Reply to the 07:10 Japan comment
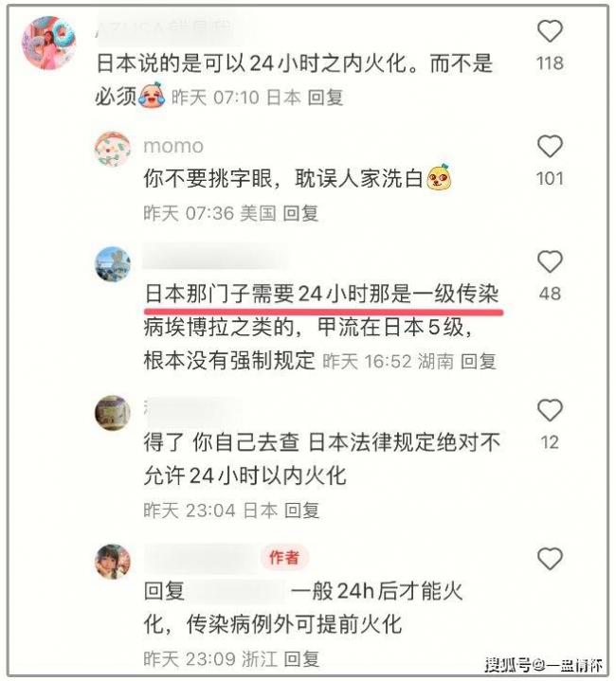This screenshot has height=681, width=616. tap(325, 98)
